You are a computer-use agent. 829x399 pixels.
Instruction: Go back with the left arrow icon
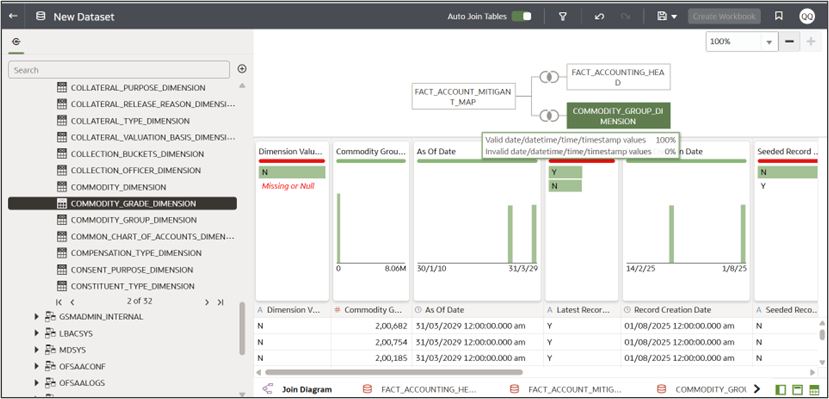14,16
